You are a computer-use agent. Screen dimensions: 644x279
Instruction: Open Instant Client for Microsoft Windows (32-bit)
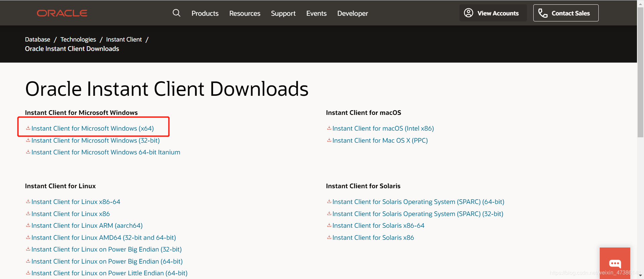coord(96,140)
